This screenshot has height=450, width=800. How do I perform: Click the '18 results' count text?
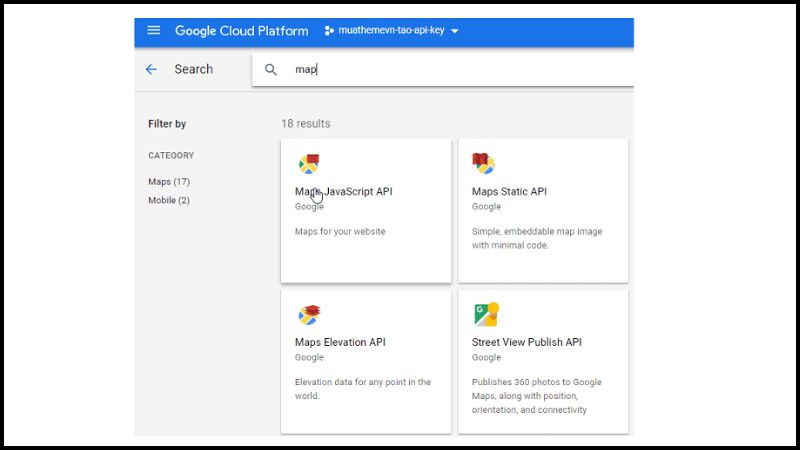click(306, 123)
